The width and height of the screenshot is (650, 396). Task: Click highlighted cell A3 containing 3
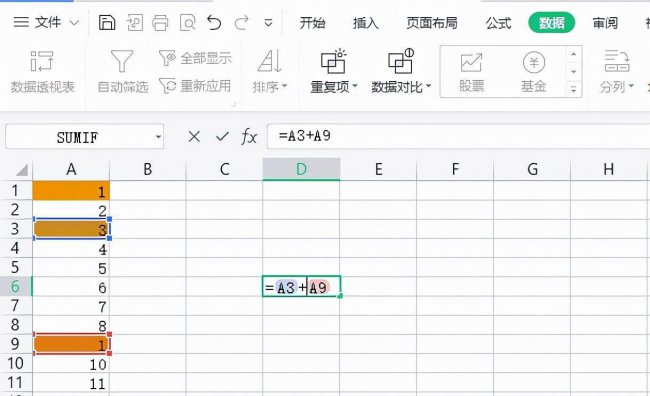71,229
